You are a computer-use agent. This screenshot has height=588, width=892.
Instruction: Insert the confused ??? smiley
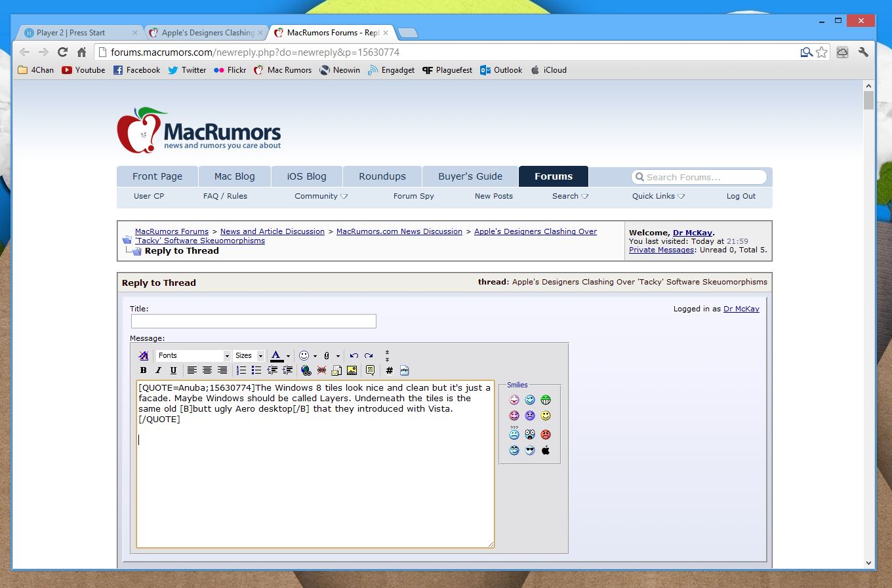(x=514, y=433)
